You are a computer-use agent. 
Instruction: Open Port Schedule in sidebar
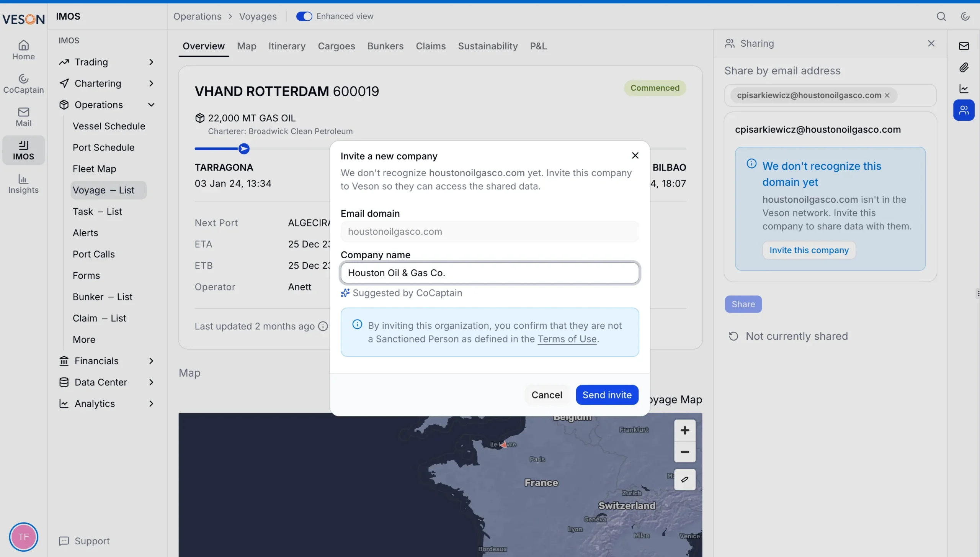[103, 148]
